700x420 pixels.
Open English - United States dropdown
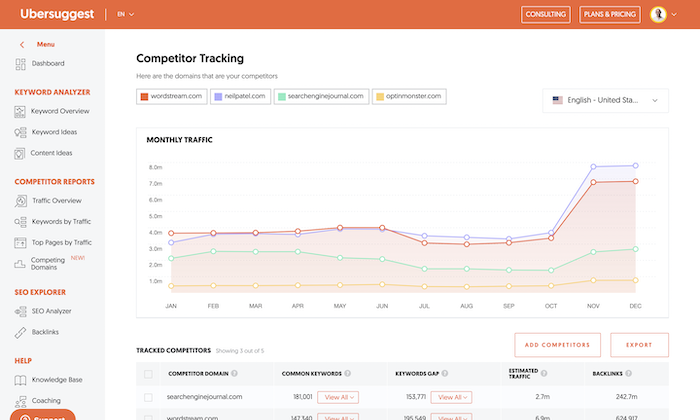[605, 100]
